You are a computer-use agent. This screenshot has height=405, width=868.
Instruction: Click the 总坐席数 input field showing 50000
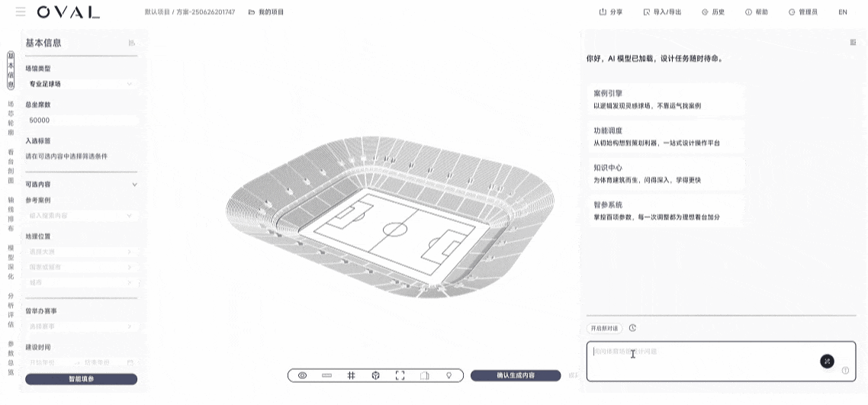coord(81,121)
